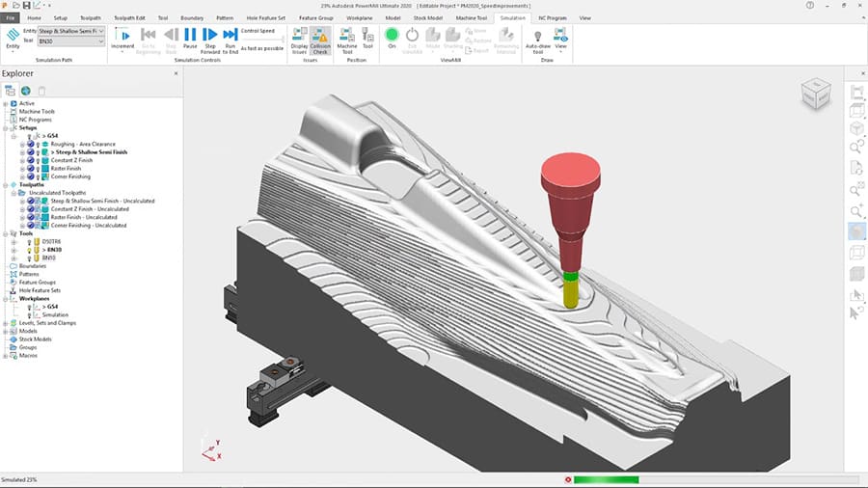Run the simulation to End
The height and width of the screenshot is (488, 868).
[x=231, y=40]
